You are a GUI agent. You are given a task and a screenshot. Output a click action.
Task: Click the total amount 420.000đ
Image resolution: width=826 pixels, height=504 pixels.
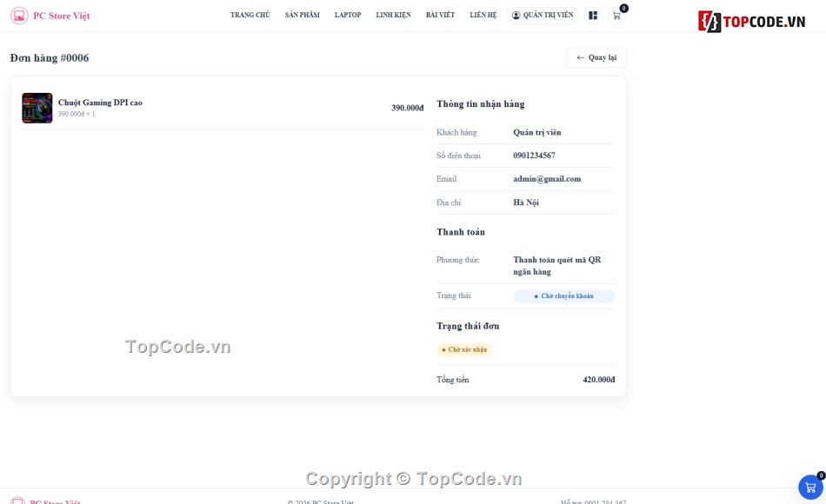tap(598, 380)
